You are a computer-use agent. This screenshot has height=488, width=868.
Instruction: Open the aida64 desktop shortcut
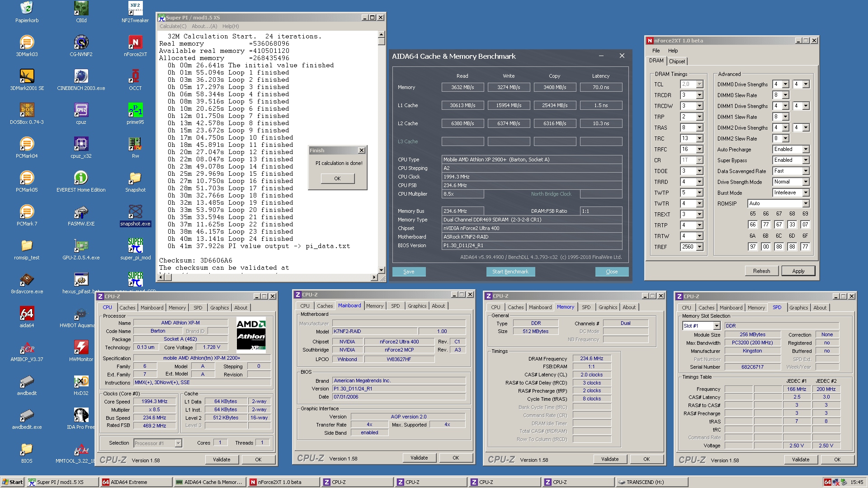27,317
